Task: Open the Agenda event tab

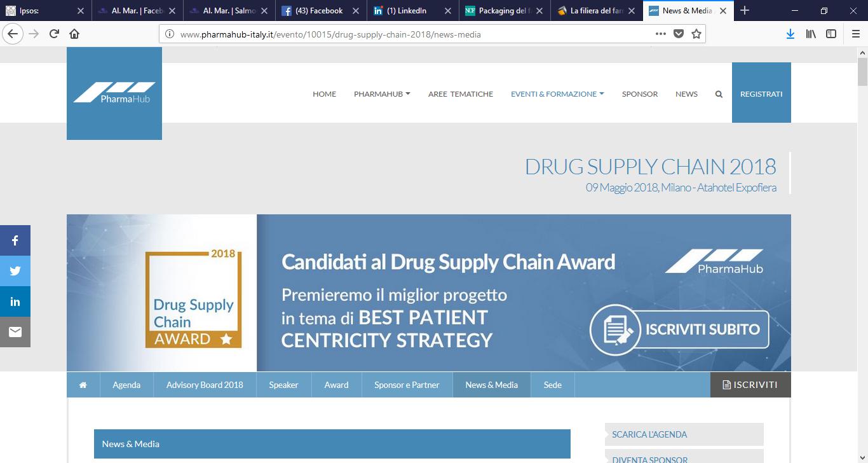Action: point(126,385)
